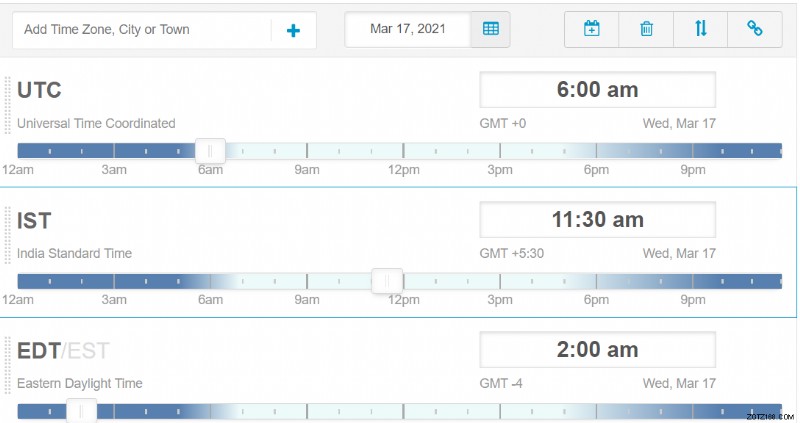The image size is (800, 423).
Task: Click the Add Time Zone, City or Town field
Action: pos(142,30)
